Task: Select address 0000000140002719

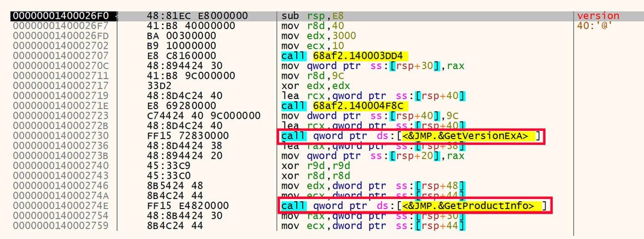Action: pyautogui.click(x=61, y=96)
